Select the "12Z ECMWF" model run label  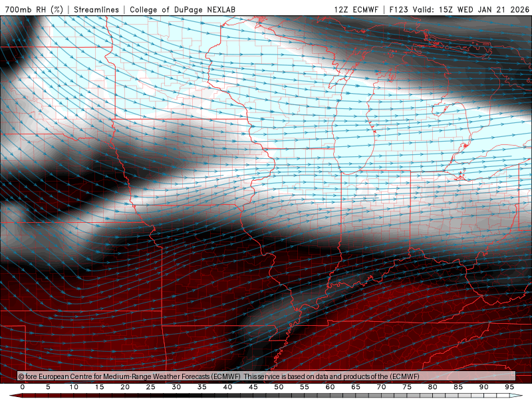356,9
